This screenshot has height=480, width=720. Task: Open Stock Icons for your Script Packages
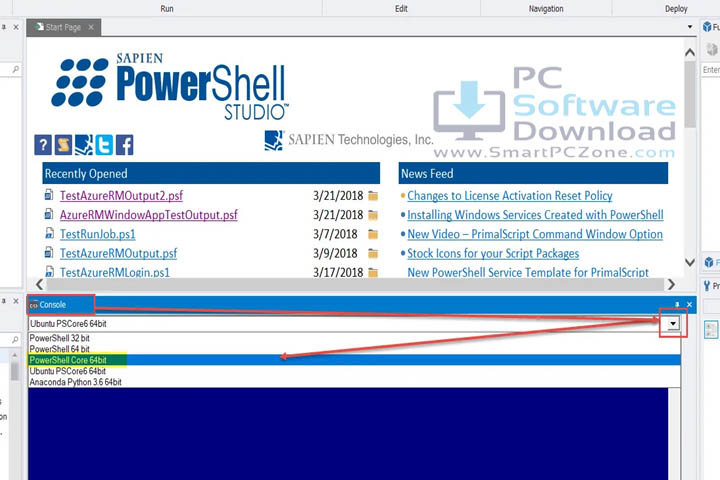point(493,254)
